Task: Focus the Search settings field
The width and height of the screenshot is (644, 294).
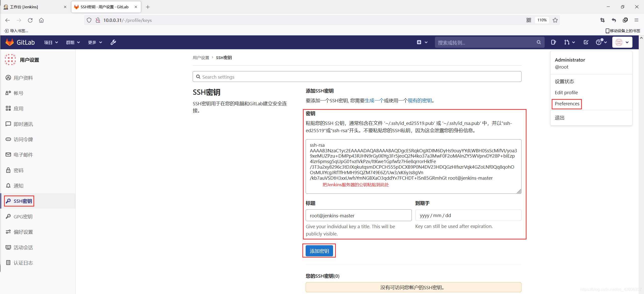Action: (357, 77)
